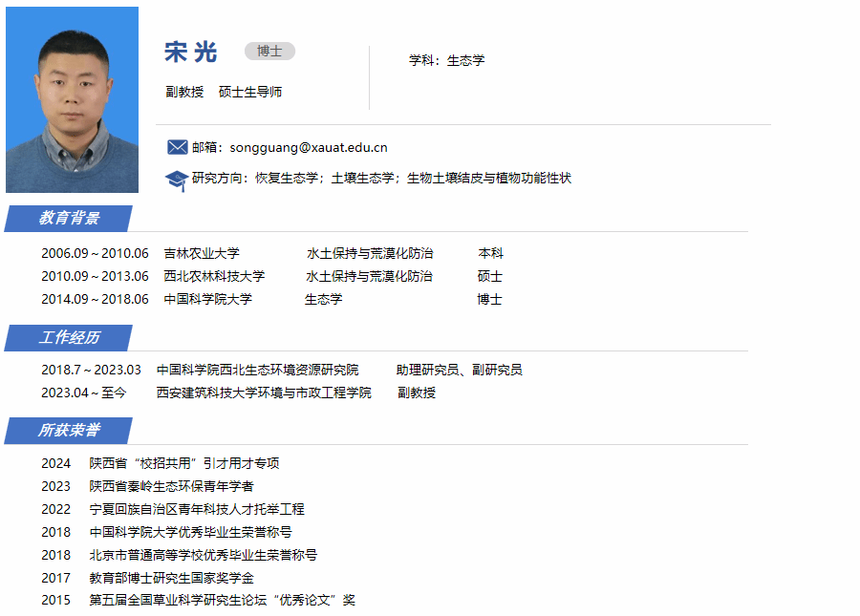Screen dimensions: 860x616
Task: Click 中国科学院西北生态环境资源研究院 work entry
Action: 258,371
